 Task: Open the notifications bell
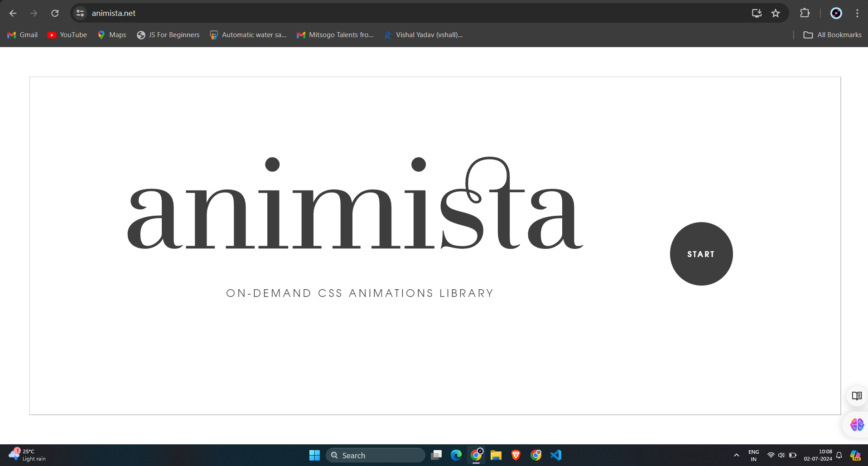tap(839, 455)
